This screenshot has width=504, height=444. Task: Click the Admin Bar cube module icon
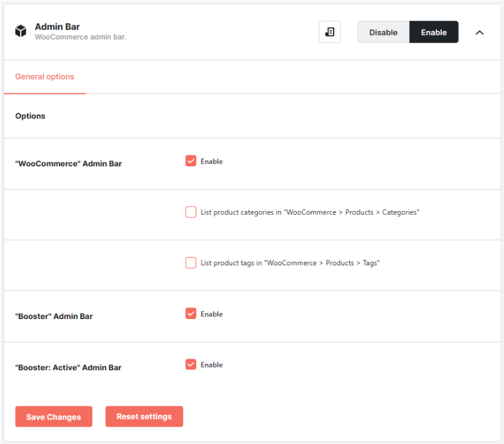(21, 31)
